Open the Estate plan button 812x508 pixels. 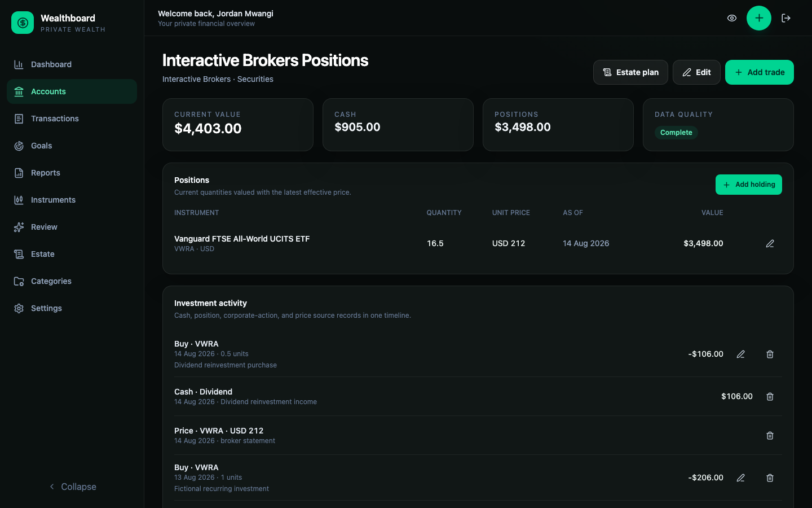[x=630, y=72]
